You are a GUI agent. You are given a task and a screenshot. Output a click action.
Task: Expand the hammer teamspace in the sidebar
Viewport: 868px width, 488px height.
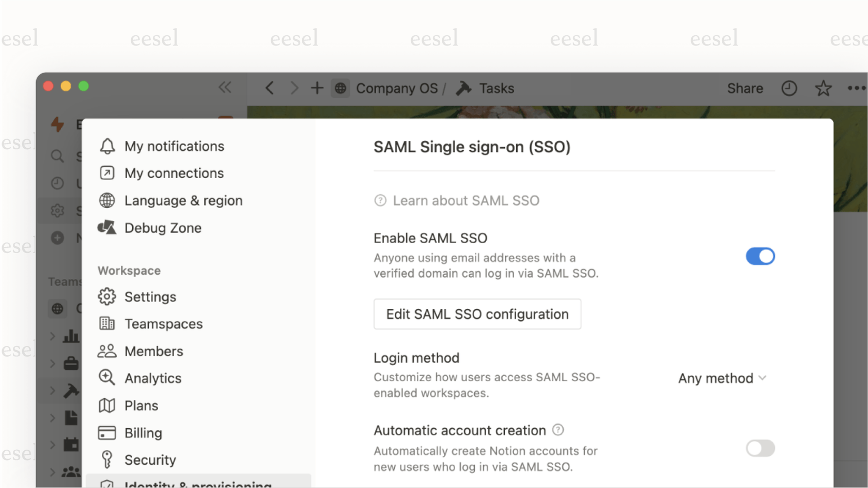pyautogui.click(x=52, y=390)
